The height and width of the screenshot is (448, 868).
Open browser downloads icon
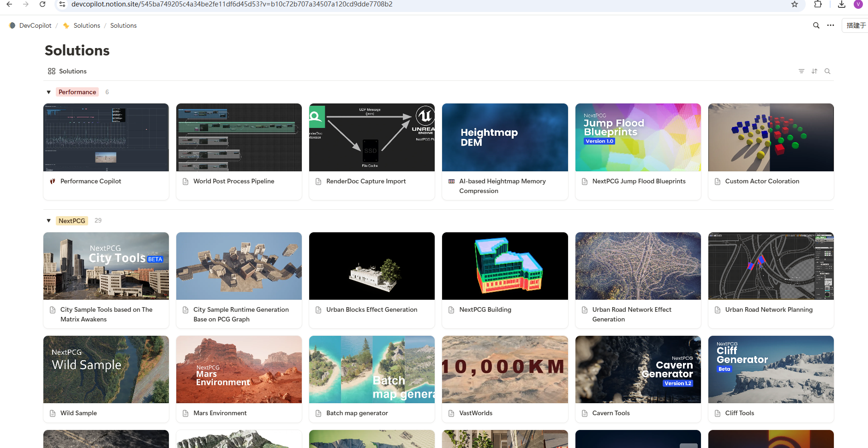click(x=842, y=4)
